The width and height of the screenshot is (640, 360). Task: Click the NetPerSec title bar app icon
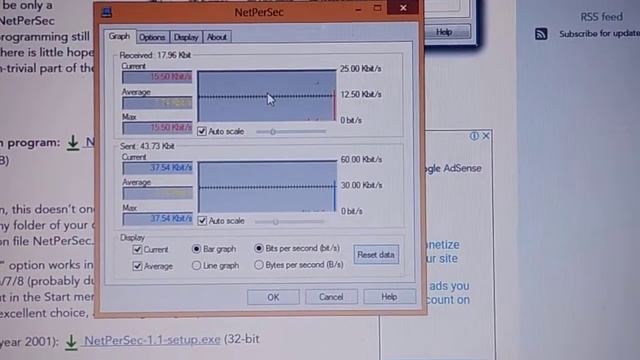point(107,12)
